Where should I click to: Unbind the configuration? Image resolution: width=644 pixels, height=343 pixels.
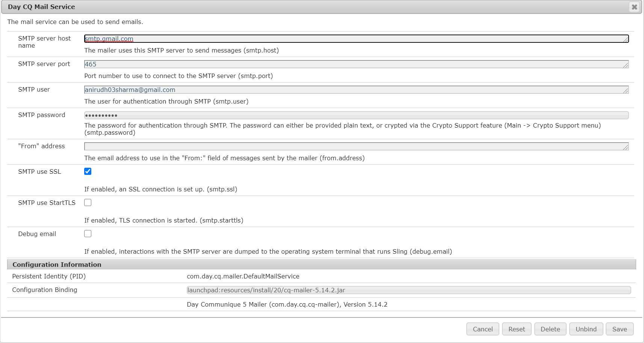586,329
